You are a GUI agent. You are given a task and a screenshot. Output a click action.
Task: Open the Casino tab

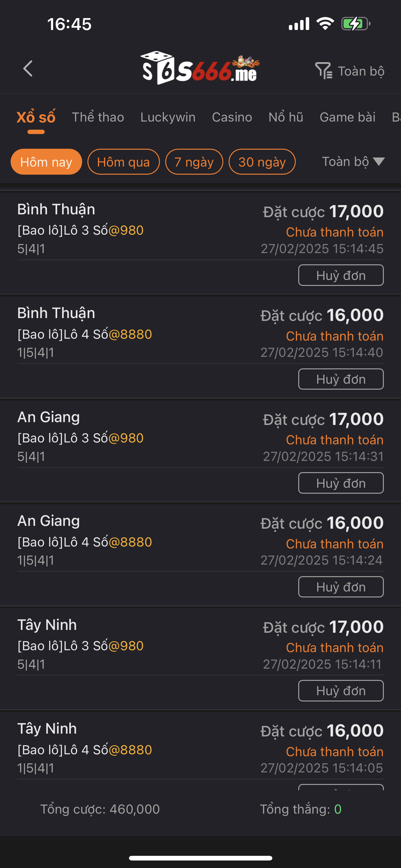[x=232, y=117]
